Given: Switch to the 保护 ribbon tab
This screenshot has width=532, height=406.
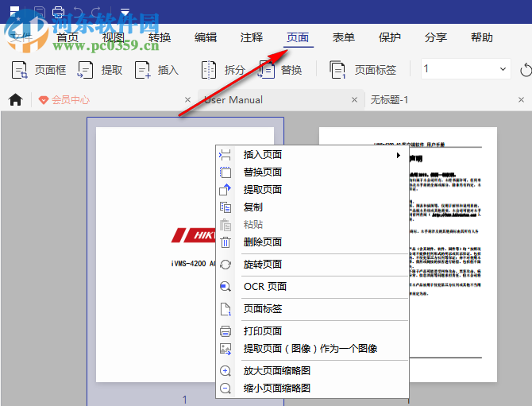Looking at the screenshot, I should click(x=390, y=37).
